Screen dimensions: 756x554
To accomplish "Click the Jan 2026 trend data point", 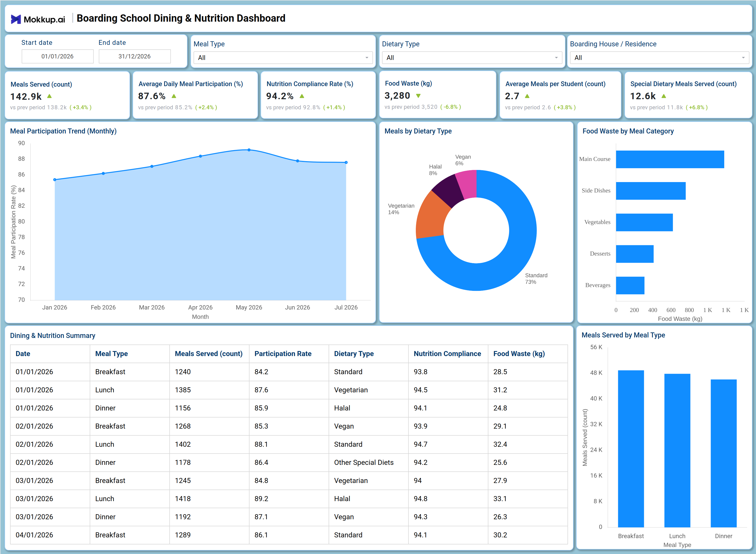I will [55, 180].
